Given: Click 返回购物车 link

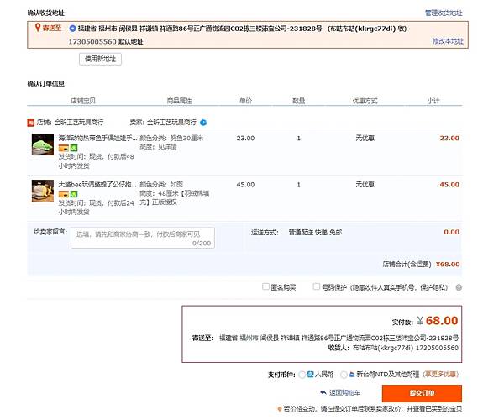Looking at the screenshot, I should pos(344,392).
